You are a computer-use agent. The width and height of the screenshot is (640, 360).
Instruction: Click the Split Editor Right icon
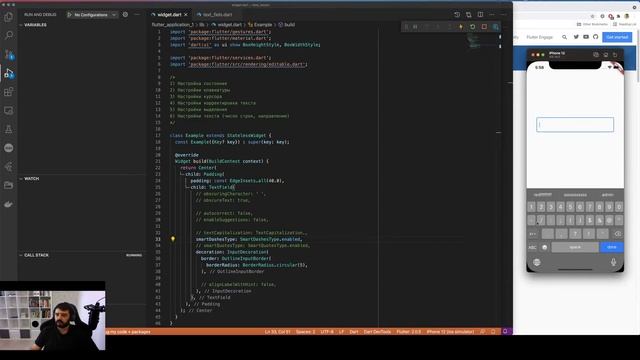pos(480,15)
